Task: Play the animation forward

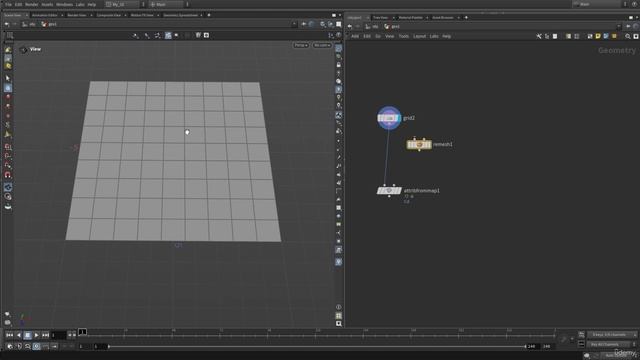Action: coord(36,335)
